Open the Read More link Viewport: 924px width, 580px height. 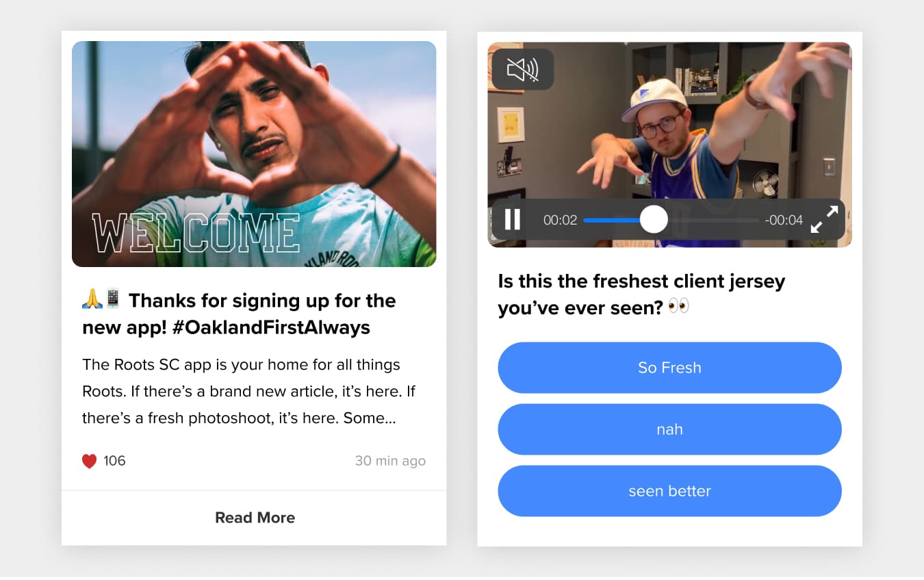click(255, 518)
